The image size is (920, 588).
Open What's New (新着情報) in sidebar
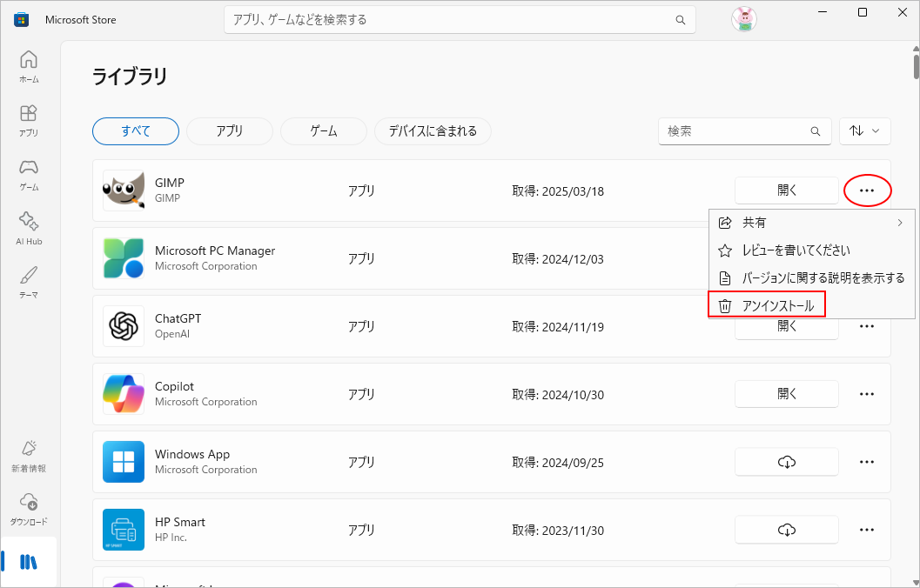[x=29, y=455]
